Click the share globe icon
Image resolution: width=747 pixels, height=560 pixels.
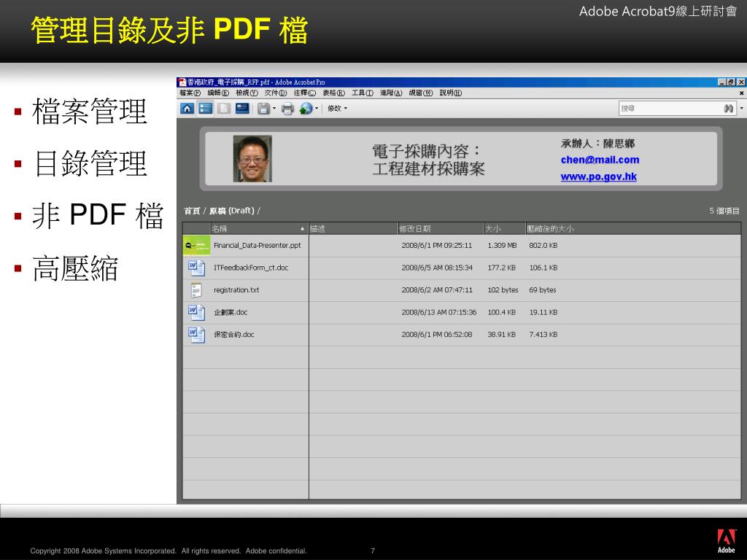[x=306, y=109]
